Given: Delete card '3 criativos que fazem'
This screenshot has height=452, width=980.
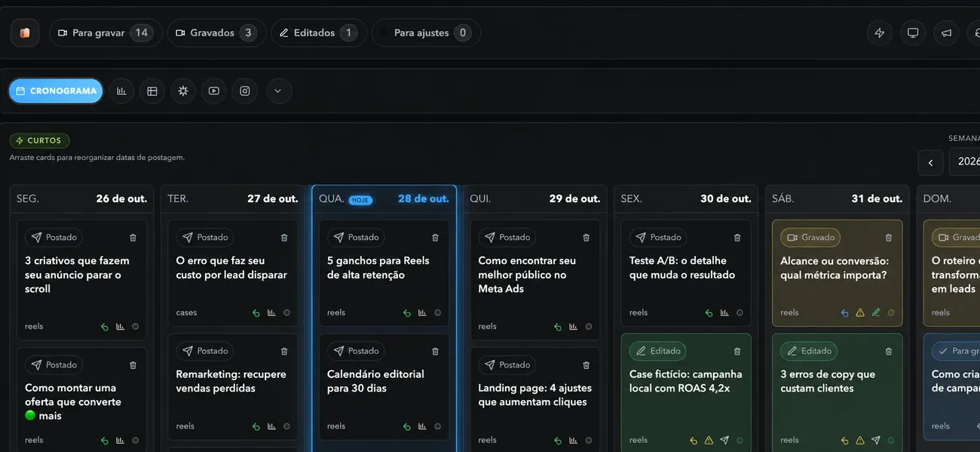Looking at the screenshot, I should 133,238.
